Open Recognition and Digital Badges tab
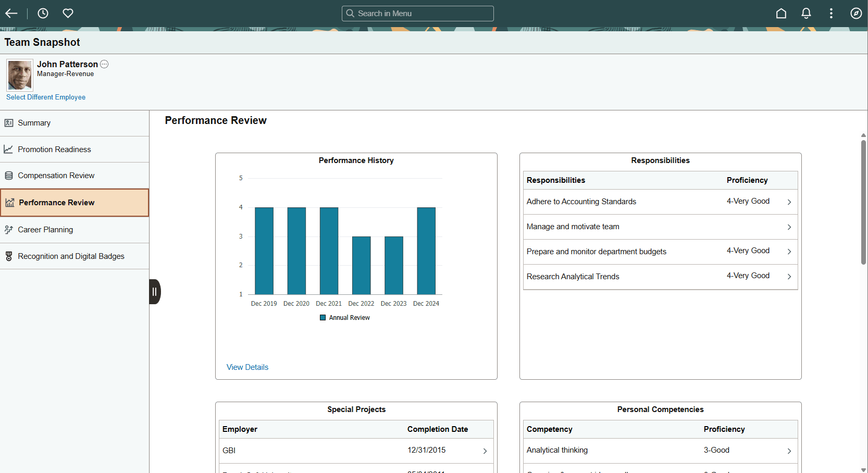Image resolution: width=868 pixels, height=473 pixels. point(75,256)
